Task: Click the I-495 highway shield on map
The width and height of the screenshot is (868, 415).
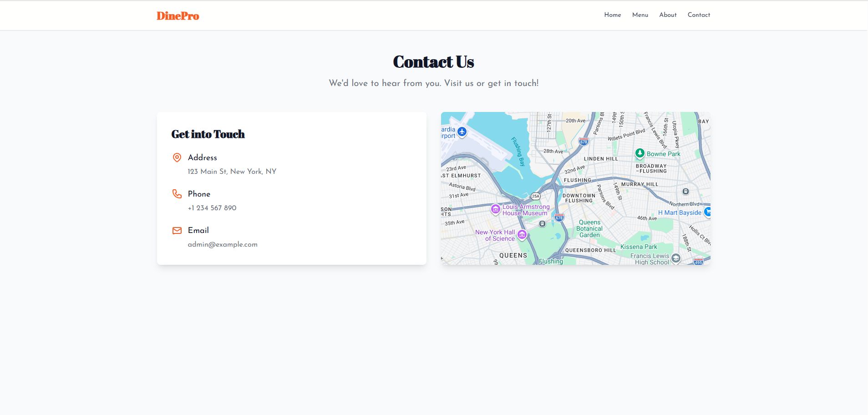Action: tap(699, 262)
